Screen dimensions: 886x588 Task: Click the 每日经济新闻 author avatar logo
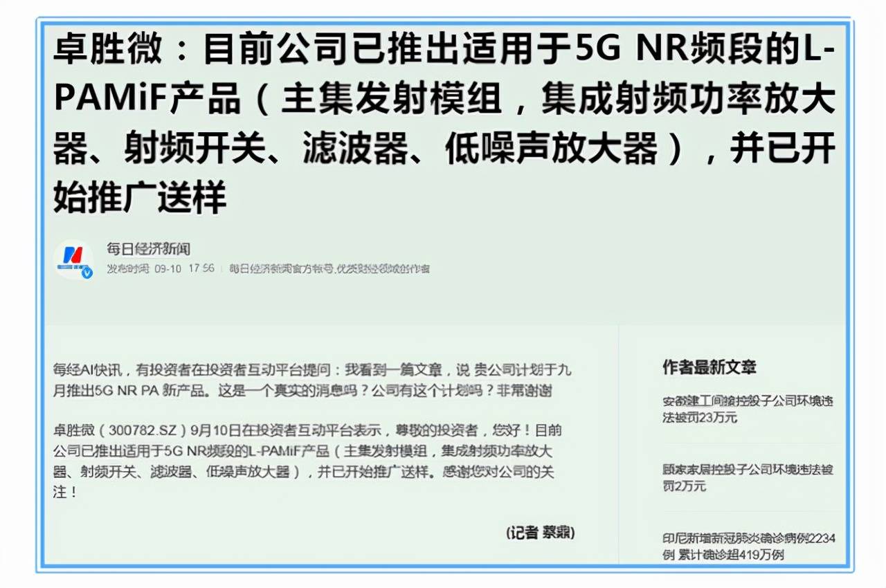pyautogui.click(x=73, y=259)
